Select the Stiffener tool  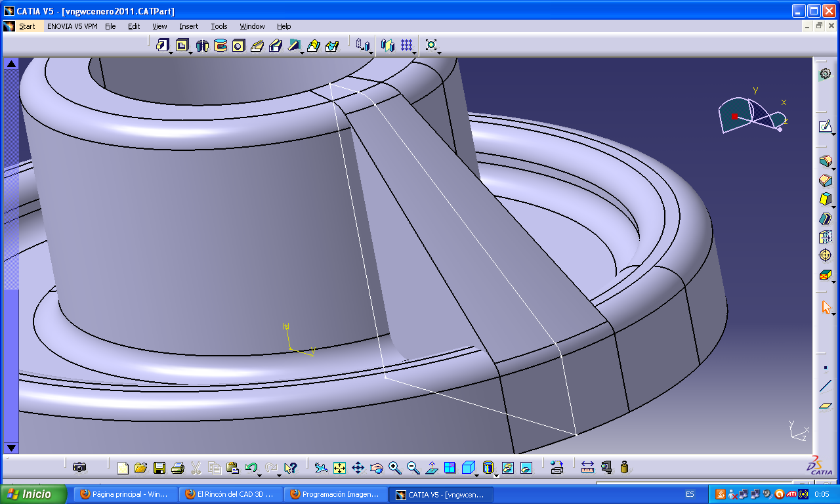[294, 45]
